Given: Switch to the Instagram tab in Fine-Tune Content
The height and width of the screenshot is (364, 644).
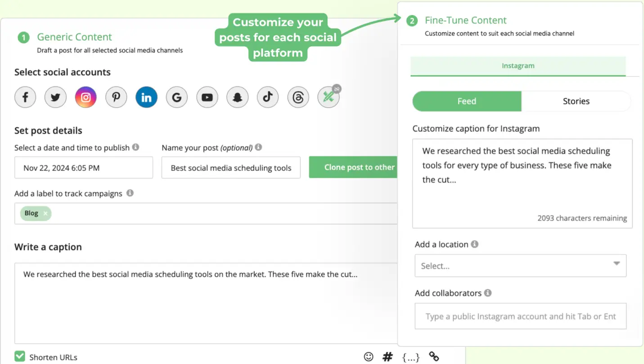Looking at the screenshot, I should (518, 65).
